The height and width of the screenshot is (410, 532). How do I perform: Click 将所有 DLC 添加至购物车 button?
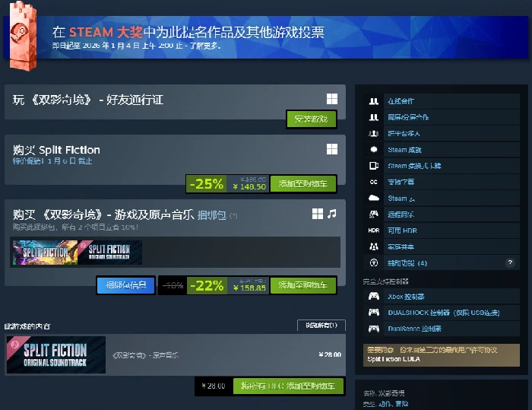[x=288, y=386]
